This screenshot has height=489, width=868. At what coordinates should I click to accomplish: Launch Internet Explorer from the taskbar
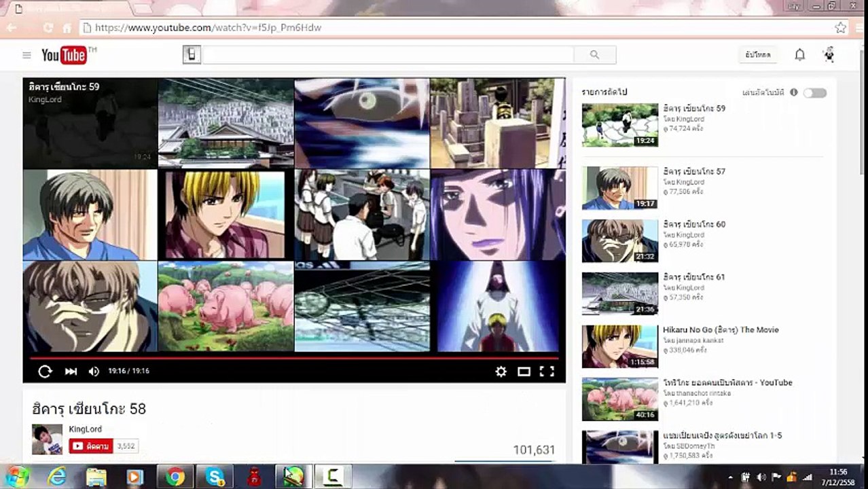pyautogui.click(x=57, y=477)
